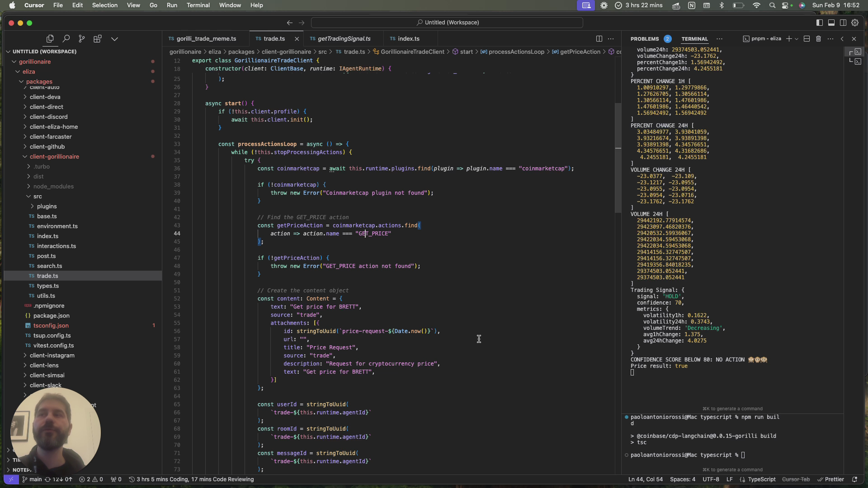The height and width of the screenshot is (488, 868).
Task: Kill terminal with trash icon
Action: point(818,39)
